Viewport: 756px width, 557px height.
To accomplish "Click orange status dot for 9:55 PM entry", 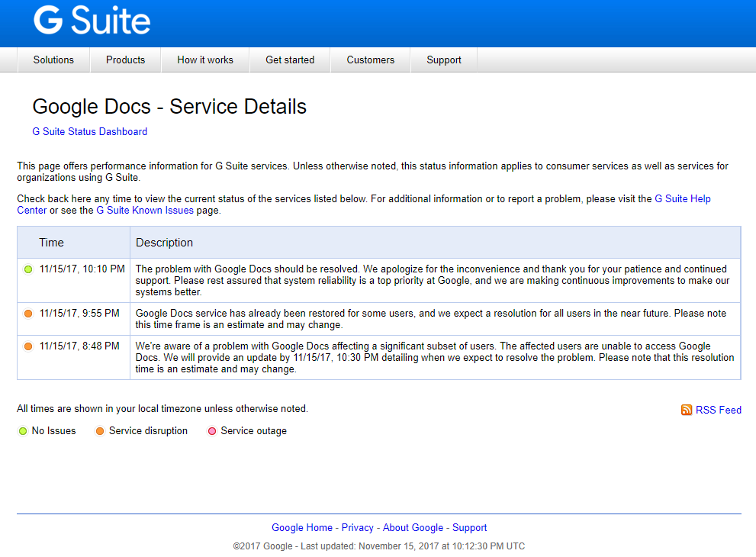I will pyautogui.click(x=28, y=314).
